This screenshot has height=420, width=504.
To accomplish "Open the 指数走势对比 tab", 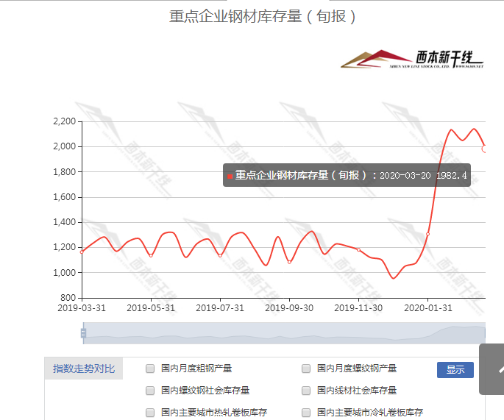I will (x=84, y=369).
